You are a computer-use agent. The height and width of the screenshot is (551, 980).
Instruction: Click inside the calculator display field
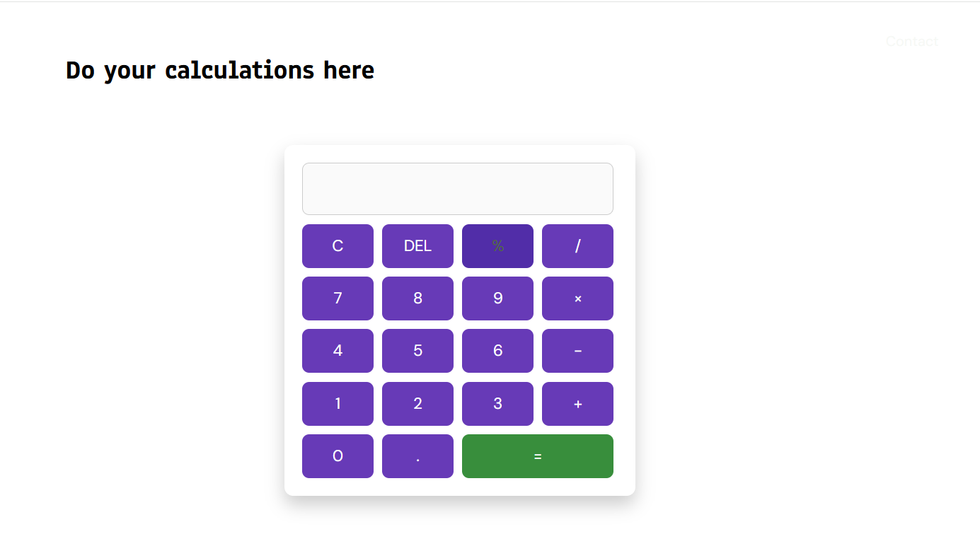click(x=457, y=188)
